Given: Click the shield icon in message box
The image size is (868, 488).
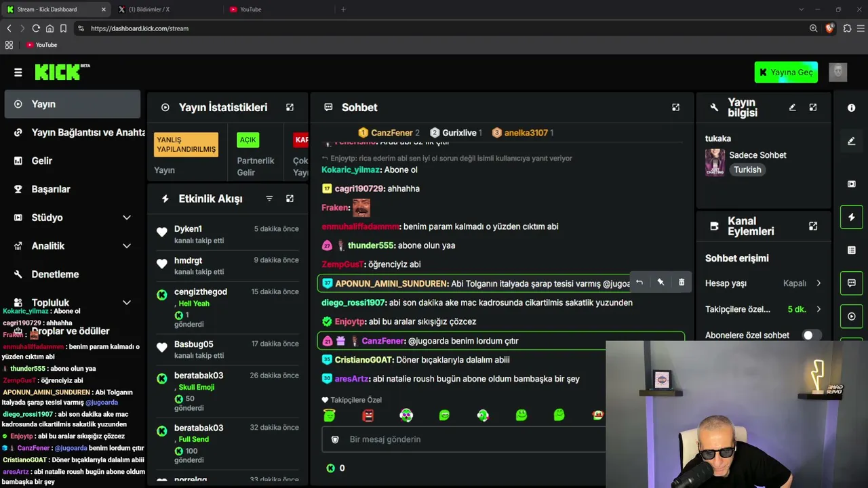Looking at the screenshot, I should [334, 439].
